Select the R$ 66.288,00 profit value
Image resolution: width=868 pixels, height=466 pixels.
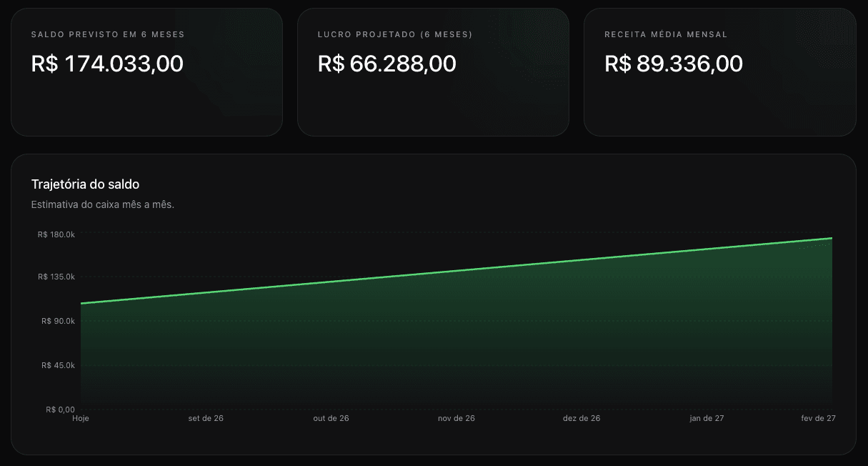(386, 64)
